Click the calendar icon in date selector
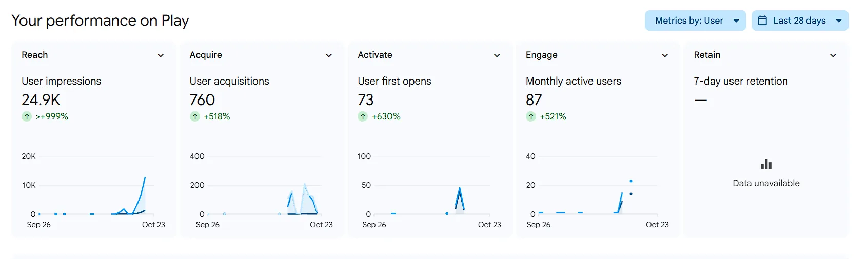The image size is (868, 259). 762,21
